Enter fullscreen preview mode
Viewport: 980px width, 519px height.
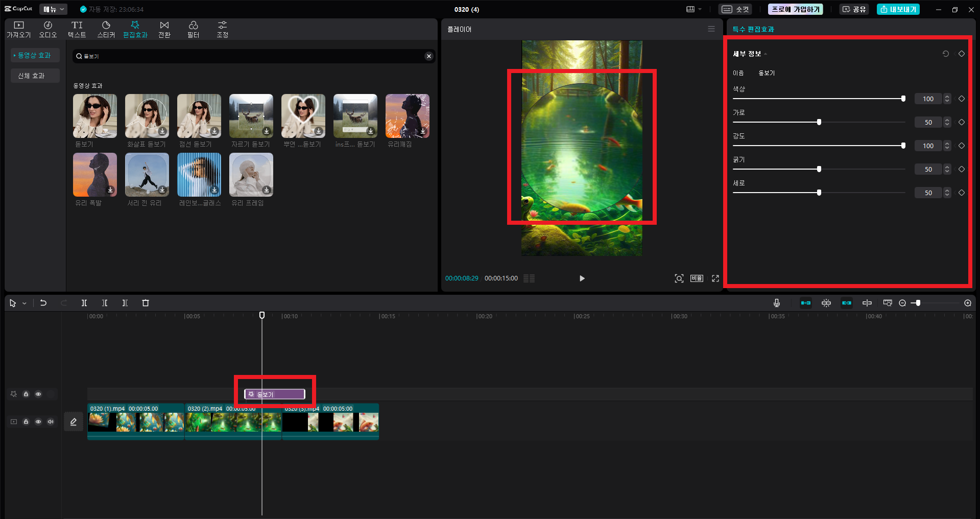click(x=715, y=278)
